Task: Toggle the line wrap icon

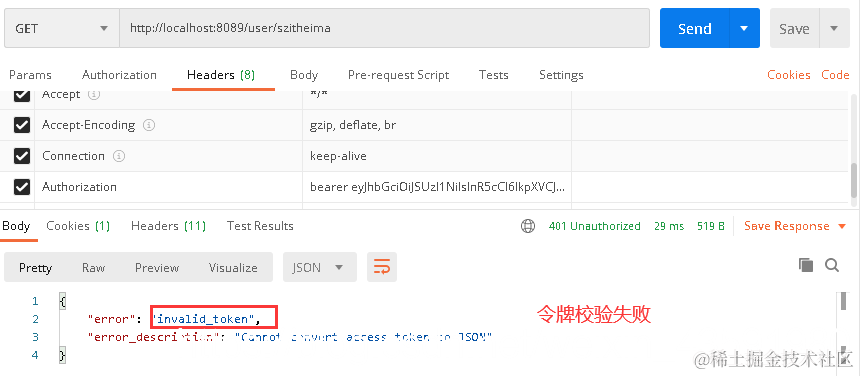Action: point(382,267)
